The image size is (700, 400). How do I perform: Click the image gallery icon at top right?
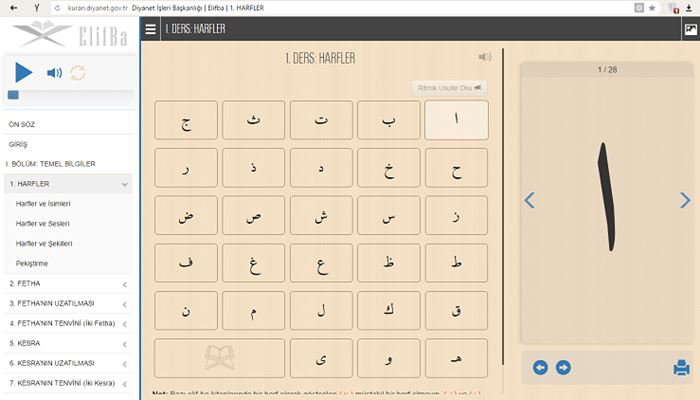(690, 29)
